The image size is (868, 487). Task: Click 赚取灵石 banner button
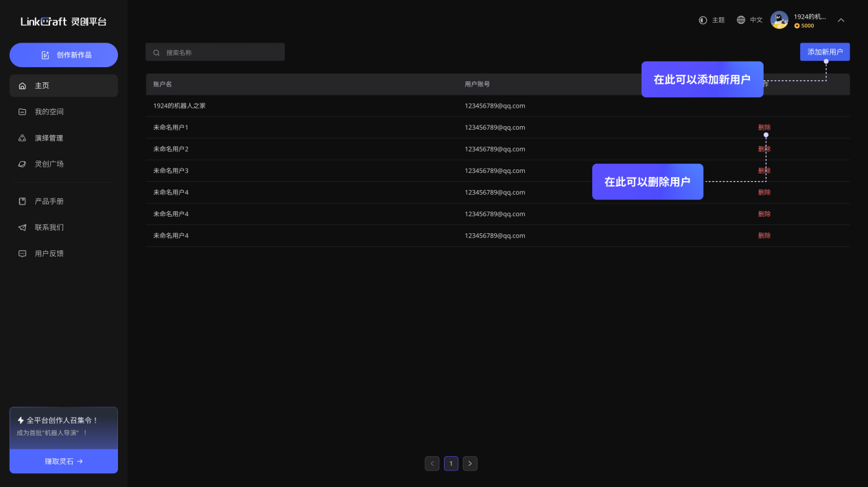click(x=64, y=462)
